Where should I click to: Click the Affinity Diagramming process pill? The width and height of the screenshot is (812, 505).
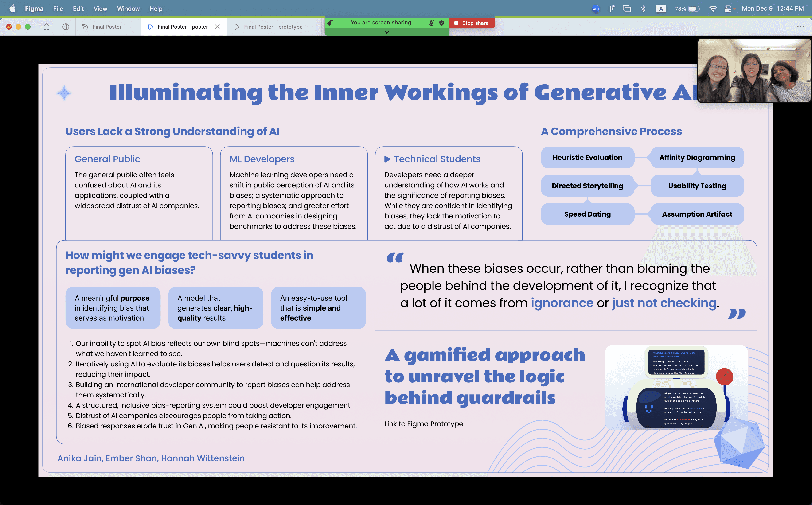697,158
